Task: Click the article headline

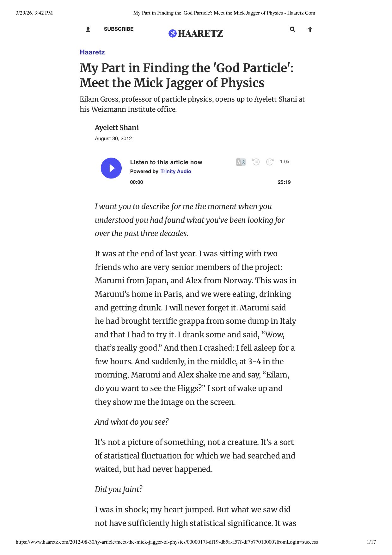Action: click(x=187, y=75)
